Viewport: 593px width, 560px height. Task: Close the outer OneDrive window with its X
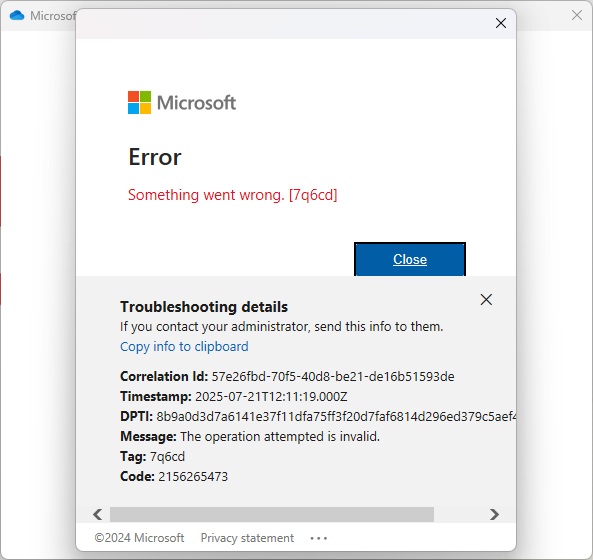pos(577,15)
